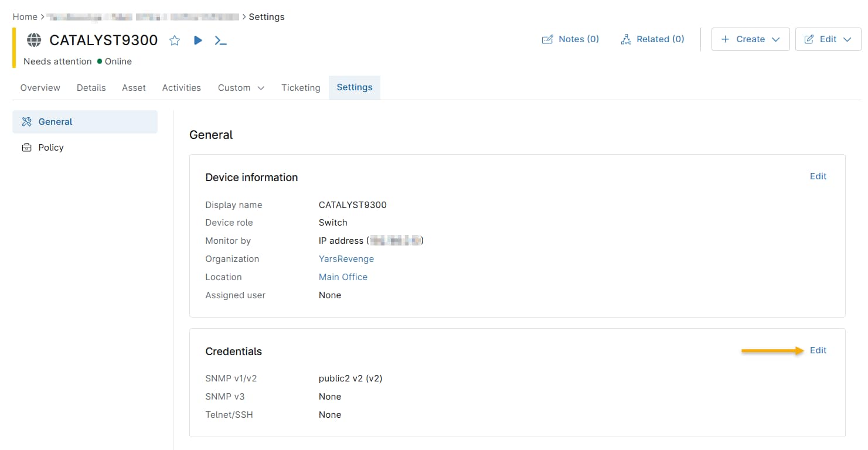Open the Main Office location link
The height and width of the screenshot is (450, 868).
(343, 277)
